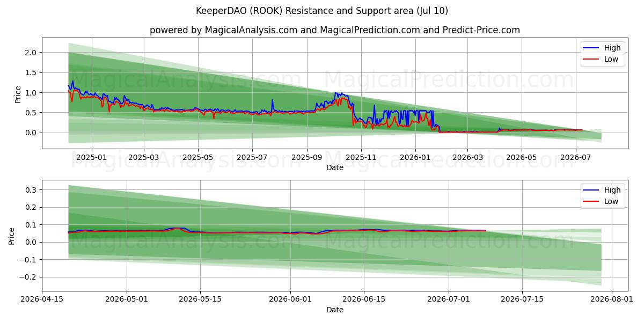
Task: Click the '2026-06-15' tick label on bottom chart
Action: pyautogui.click(x=364, y=300)
